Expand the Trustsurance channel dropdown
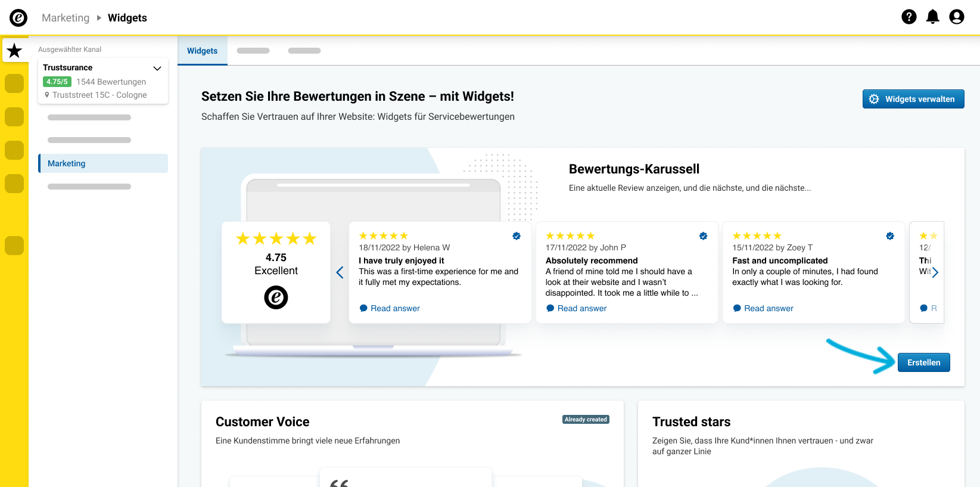 (157, 68)
